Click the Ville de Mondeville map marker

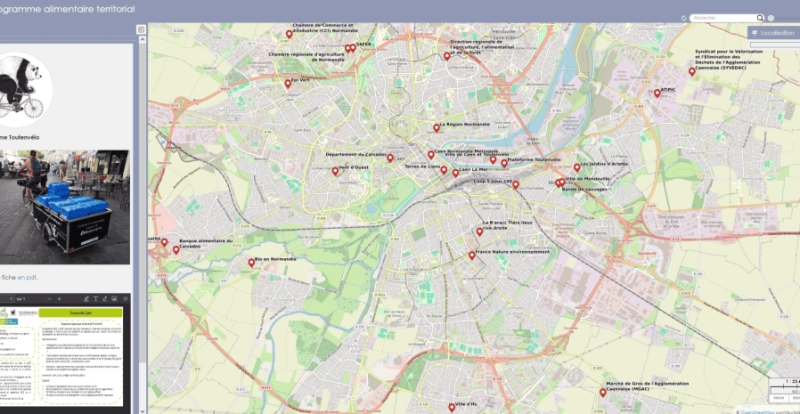[562, 182]
